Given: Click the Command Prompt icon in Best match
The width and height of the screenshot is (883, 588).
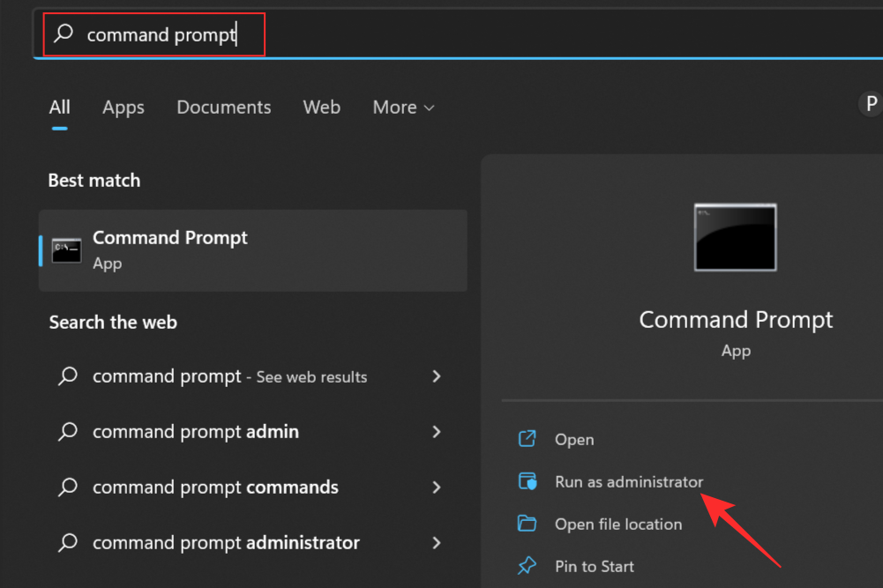Looking at the screenshot, I should [66, 250].
